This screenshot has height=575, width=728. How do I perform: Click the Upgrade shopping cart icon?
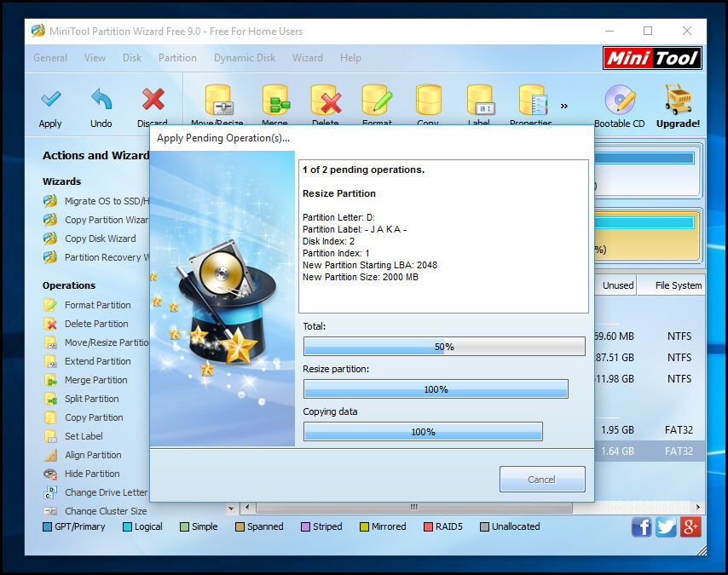click(678, 99)
